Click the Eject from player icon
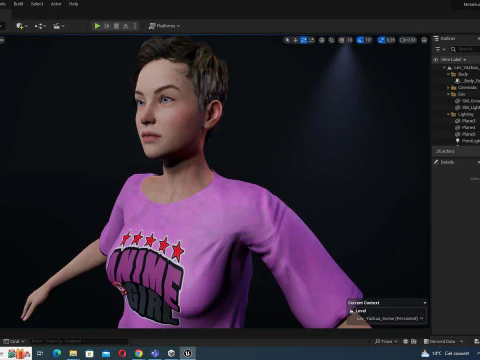This screenshot has height=360, width=480. (126, 26)
